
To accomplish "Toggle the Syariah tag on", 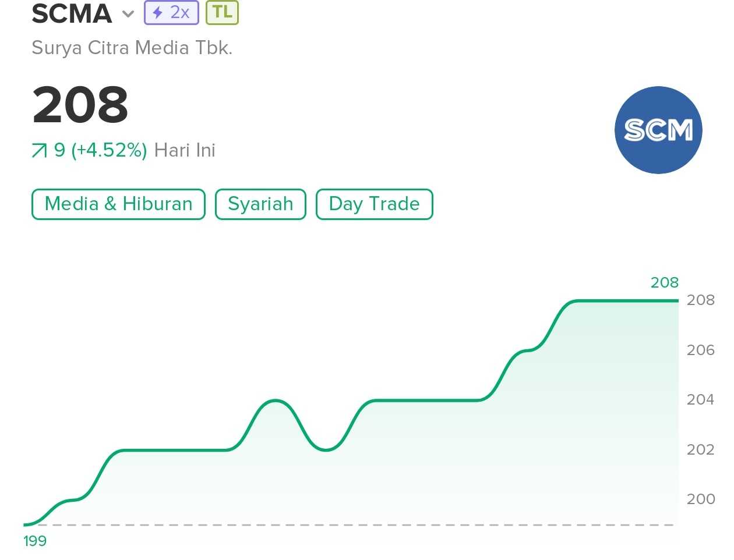I will click(260, 204).
